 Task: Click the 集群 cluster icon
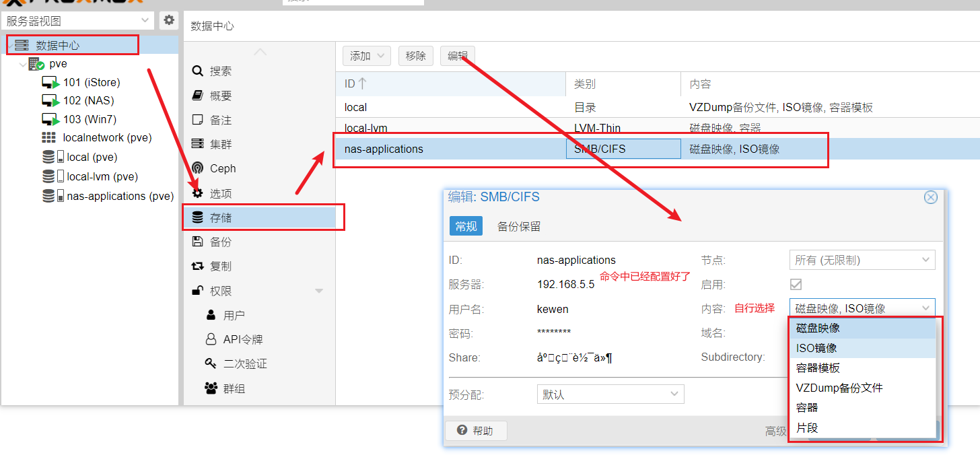197,144
